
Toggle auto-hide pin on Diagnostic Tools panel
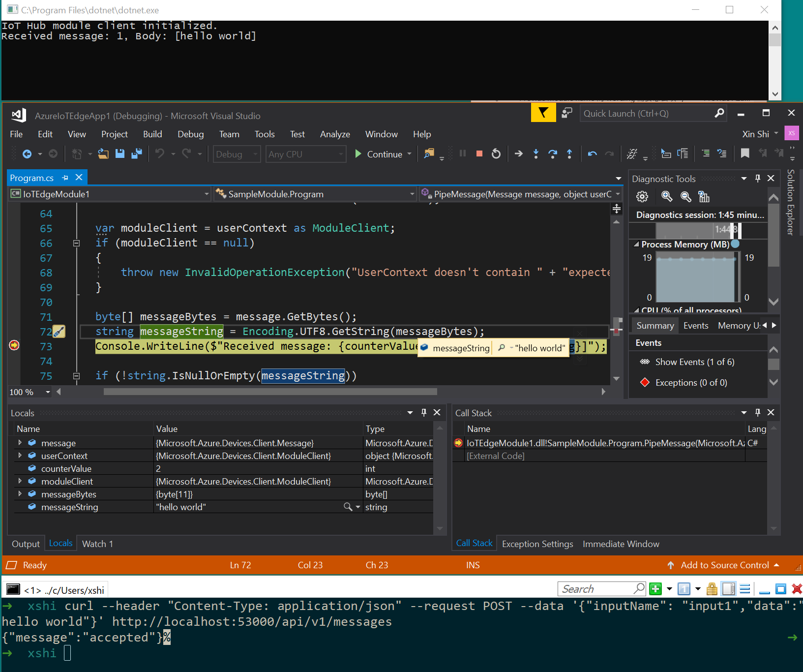coord(758,178)
